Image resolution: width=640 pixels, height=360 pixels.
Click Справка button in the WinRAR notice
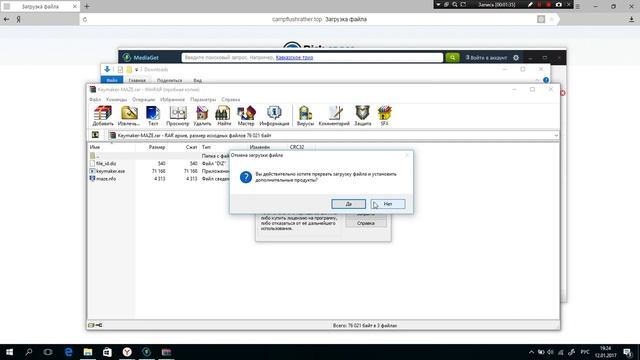366,223
